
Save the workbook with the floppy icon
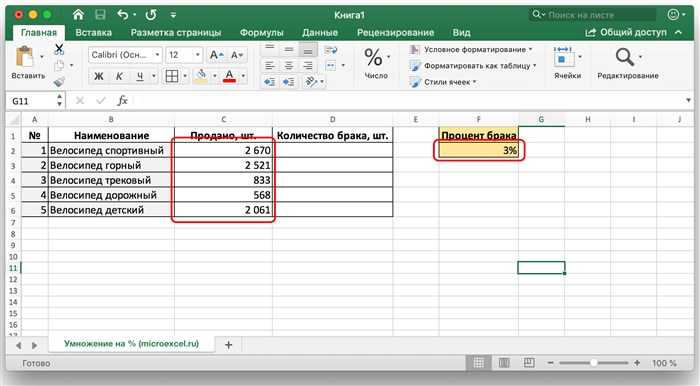100,15
